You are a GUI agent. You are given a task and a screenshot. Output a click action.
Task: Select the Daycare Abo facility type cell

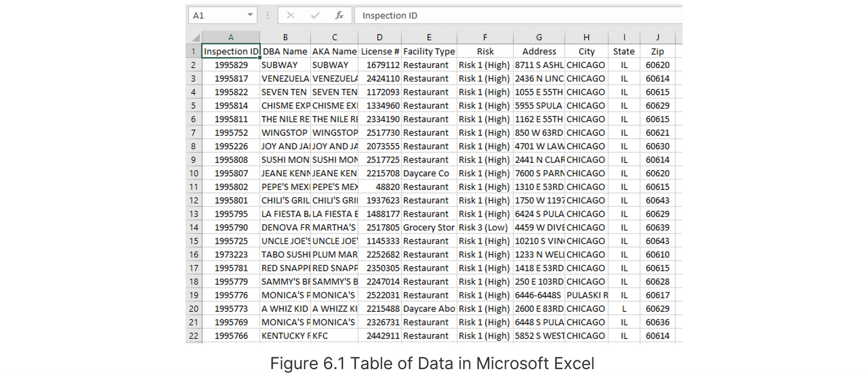coord(429,309)
